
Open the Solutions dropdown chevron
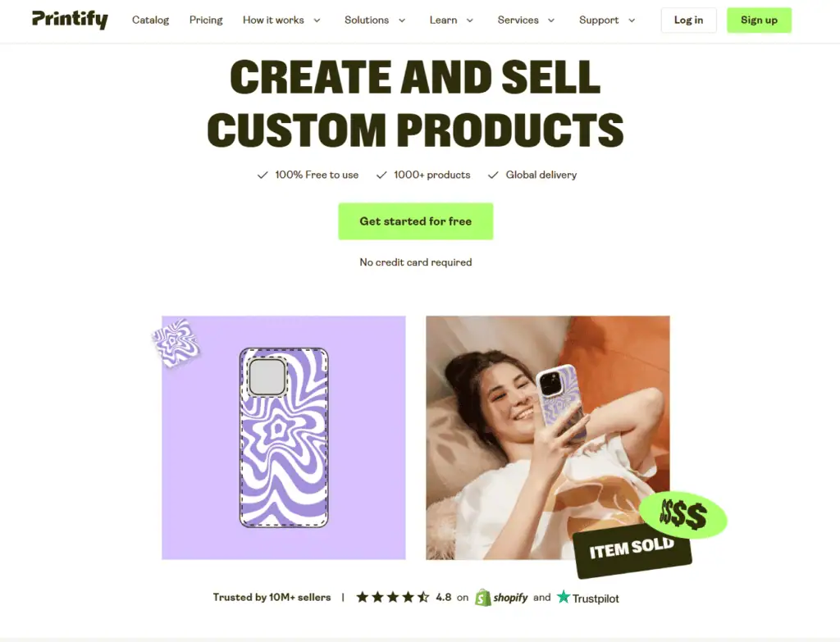pyautogui.click(x=402, y=20)
